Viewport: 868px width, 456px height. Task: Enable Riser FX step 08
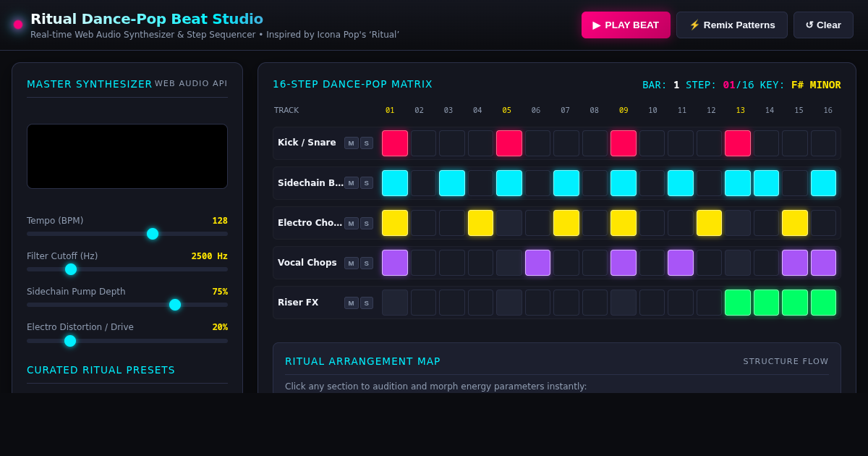[595, 303]
